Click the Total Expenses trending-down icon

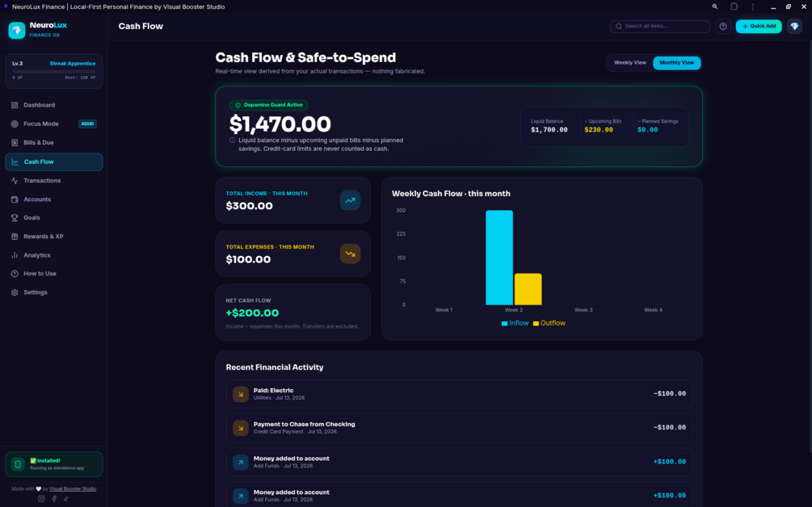(350, 254)
